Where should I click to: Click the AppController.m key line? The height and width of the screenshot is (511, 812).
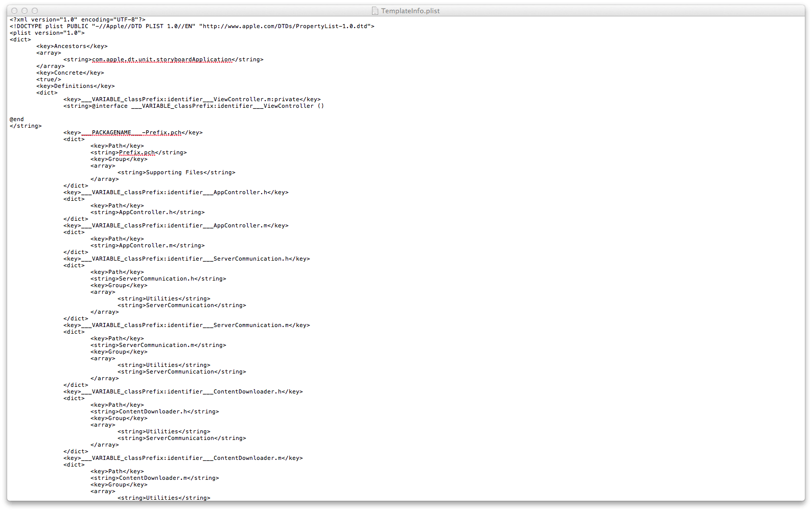(176, 225)
